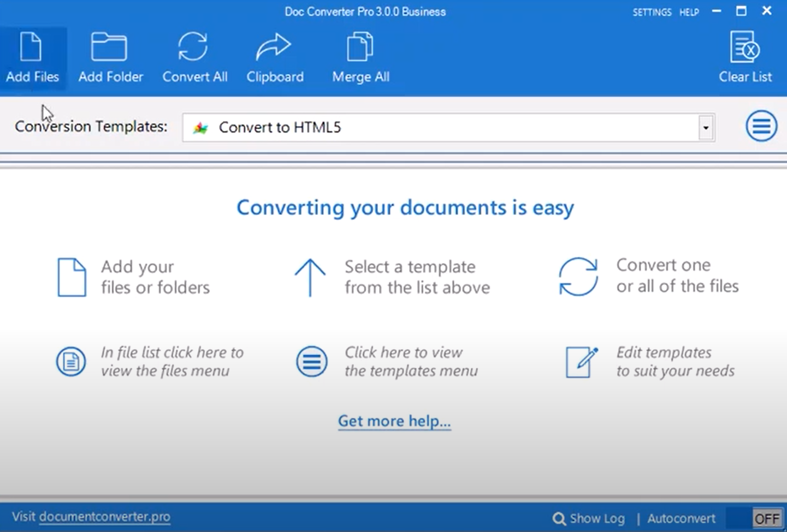Image resolution: width=787 pixels, height=532 pixels.
Task: Click the 'Doc Converter Pro 3.0.0 Business' title
Action: point(365,12)
